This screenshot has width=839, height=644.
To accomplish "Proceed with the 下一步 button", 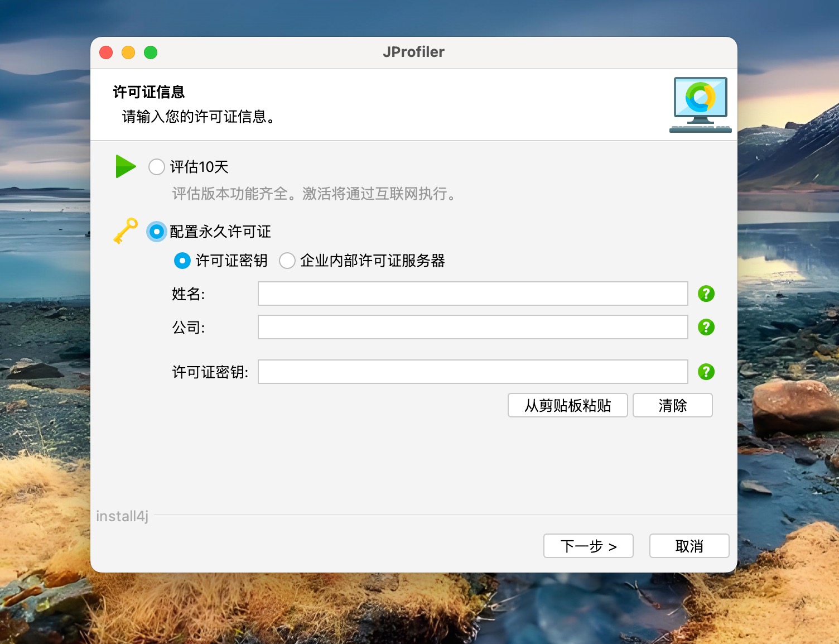I will click(588, 546).
